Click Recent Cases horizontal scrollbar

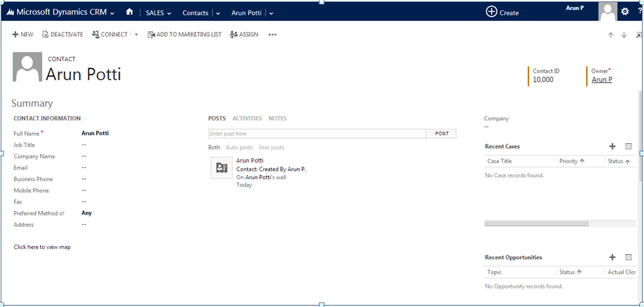[x=537, y=224]
